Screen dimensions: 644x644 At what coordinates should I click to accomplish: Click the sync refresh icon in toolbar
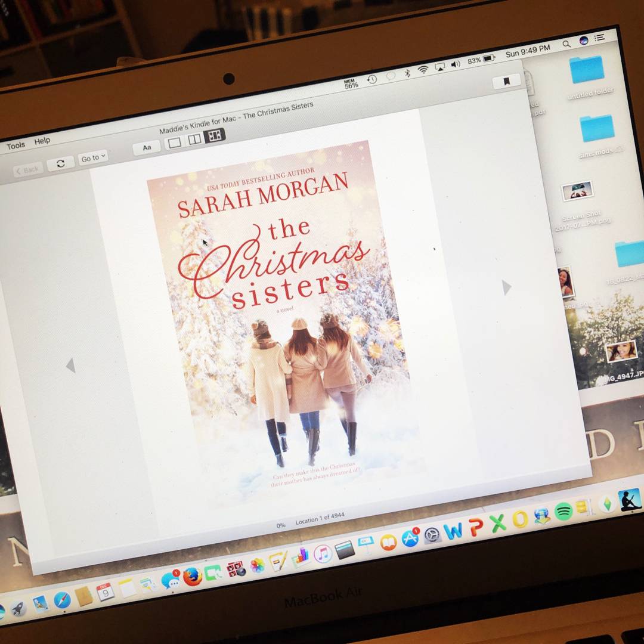60,163
